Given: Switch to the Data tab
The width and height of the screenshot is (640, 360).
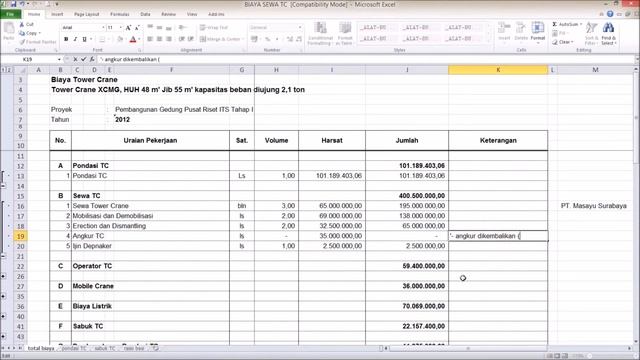Looking at the screenshot, I should coord(145,14).
